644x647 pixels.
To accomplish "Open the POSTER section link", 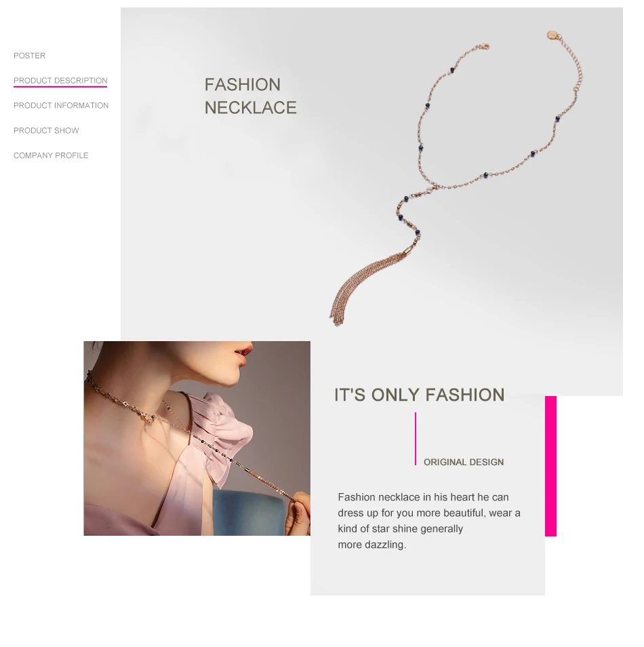I will coord(29,56).
